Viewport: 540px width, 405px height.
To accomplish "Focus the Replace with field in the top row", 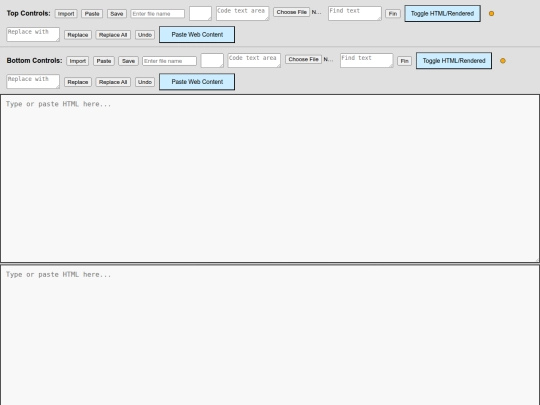I will point(33,34).
